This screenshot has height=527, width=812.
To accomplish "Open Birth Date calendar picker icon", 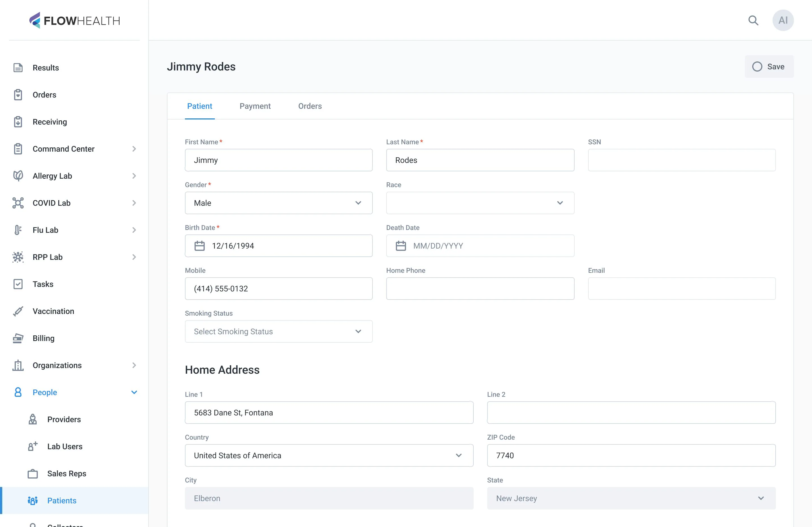I will 200,246.
